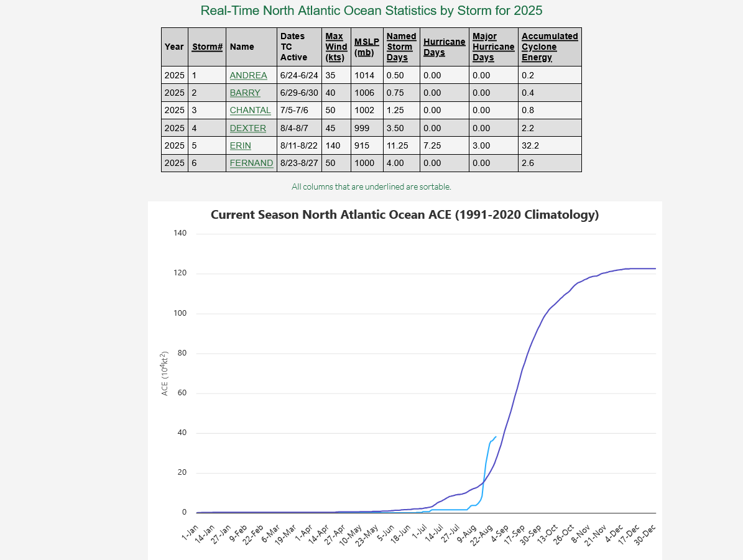Sort by Major Hurricane Days column
743x560 pixels.
(493, 47)
